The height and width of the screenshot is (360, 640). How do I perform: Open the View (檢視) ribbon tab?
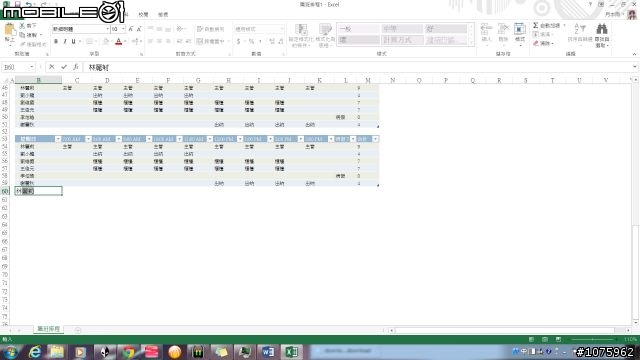pos(163,14)
